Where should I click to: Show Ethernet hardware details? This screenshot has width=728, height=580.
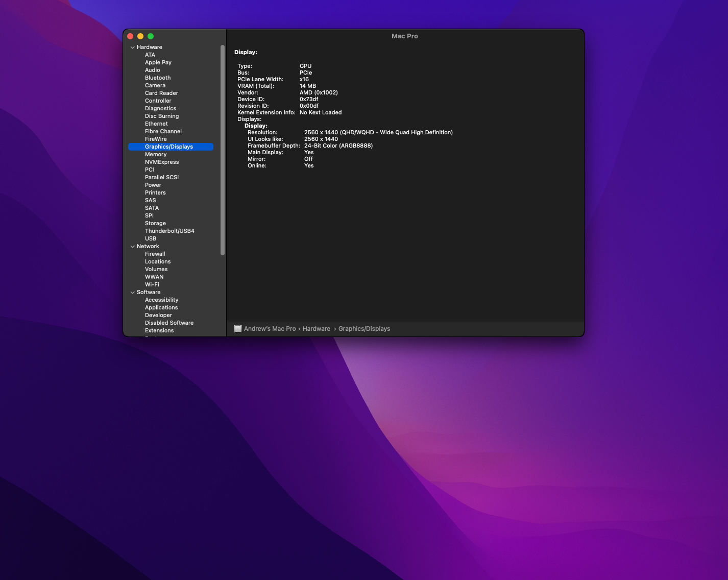156,124
